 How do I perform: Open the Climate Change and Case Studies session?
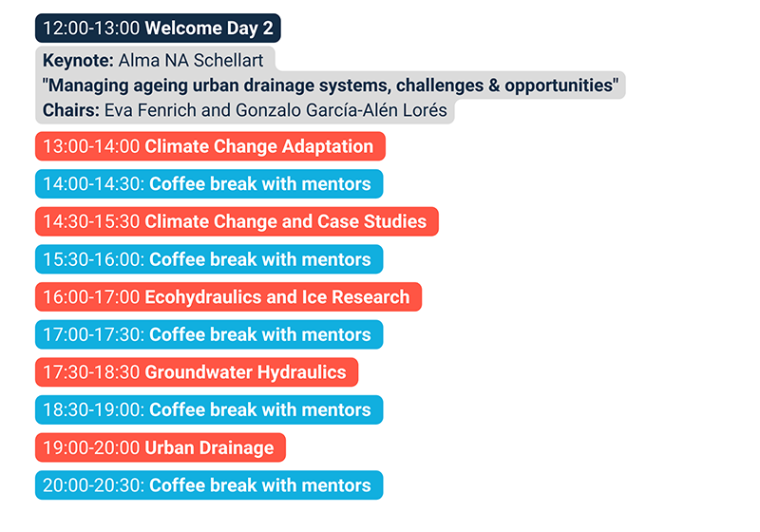pyautogui.click(x=285, y=221)
